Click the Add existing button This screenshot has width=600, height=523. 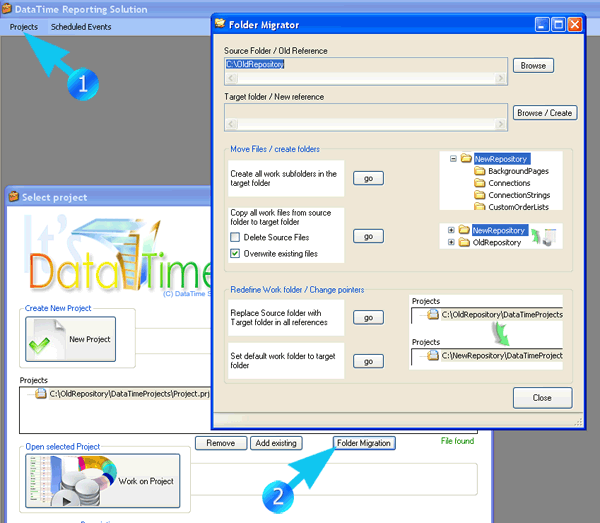tap(276, 443)
